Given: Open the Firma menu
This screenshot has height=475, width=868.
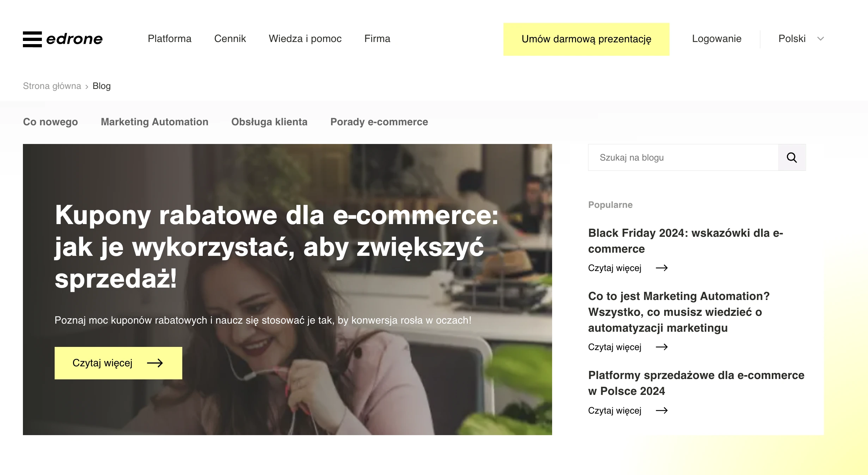Looking at the screenshot, I should click(x=377, y=38).
